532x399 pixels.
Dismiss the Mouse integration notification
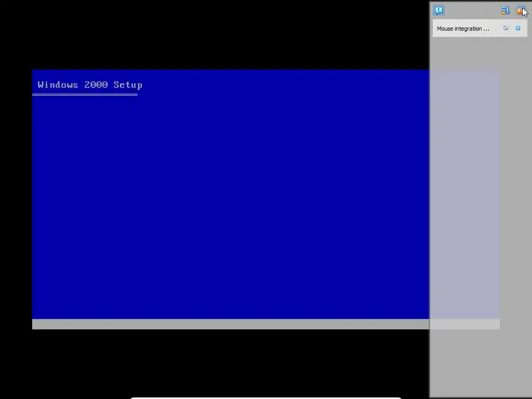[x=518, y=28]
